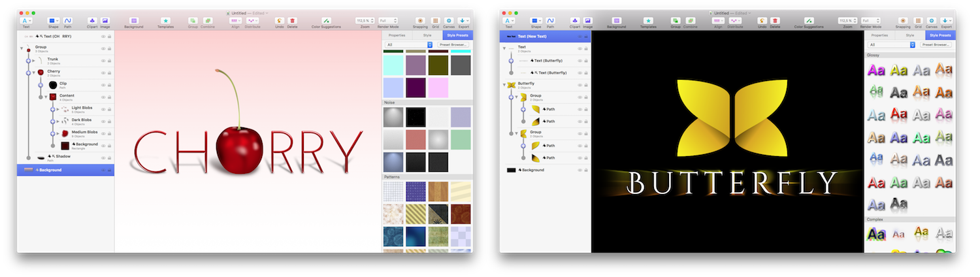Toggle Snapping in Butterfly window
The height and width of the screenshot is (277, 980).
click(x=903, y=21)
